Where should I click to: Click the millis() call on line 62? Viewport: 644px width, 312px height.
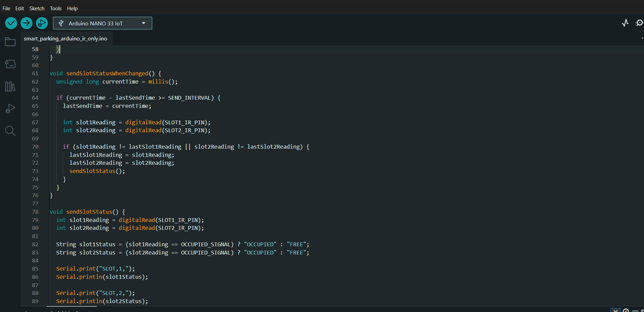coord(161,82)
